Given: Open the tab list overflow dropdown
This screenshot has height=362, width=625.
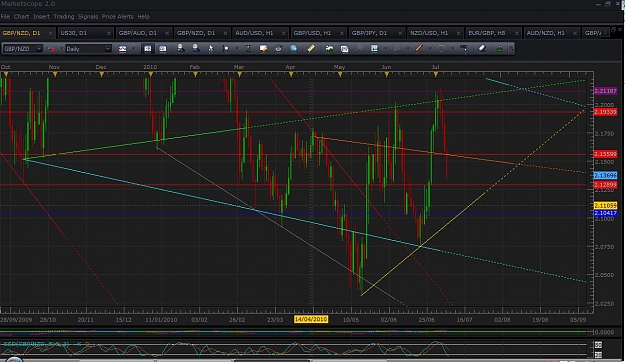Looking at the screenshot, I should pyautogui.click(x=605, y=31).
